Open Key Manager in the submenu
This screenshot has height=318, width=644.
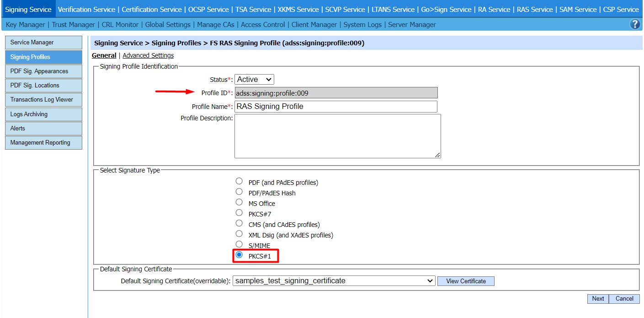[x=26, y=25]
